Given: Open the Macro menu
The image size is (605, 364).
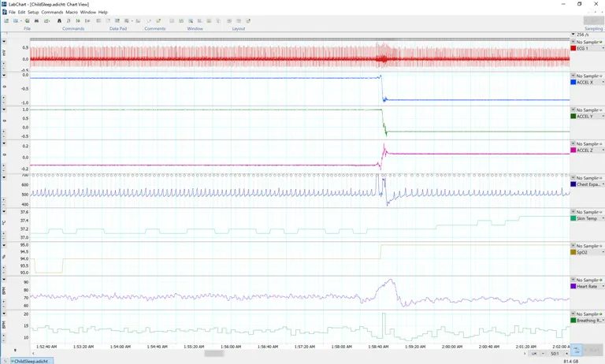Looking at the screenshot, I should coord(72,12).
